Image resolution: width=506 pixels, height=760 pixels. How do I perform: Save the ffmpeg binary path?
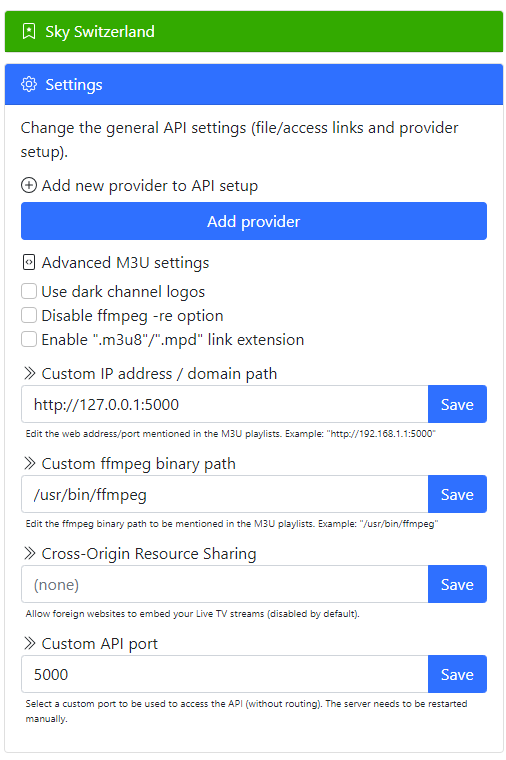pos(457,494)
